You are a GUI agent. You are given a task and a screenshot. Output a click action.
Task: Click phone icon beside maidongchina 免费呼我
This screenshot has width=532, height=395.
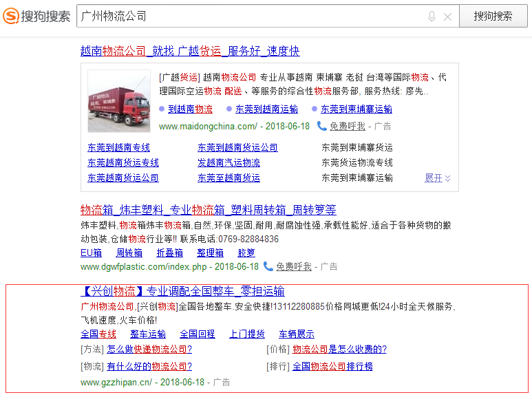coord(321,126)
